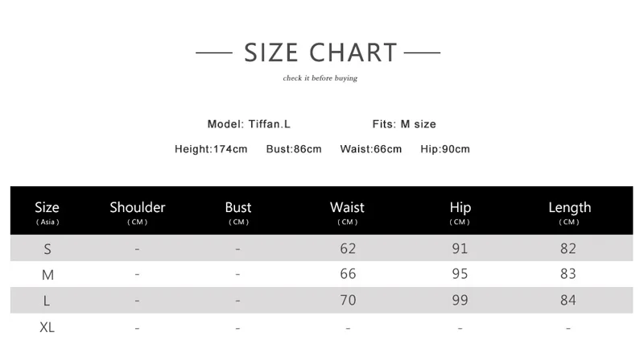Select the Hip column header
Screen dimensions: 644x341
[460, 211]
